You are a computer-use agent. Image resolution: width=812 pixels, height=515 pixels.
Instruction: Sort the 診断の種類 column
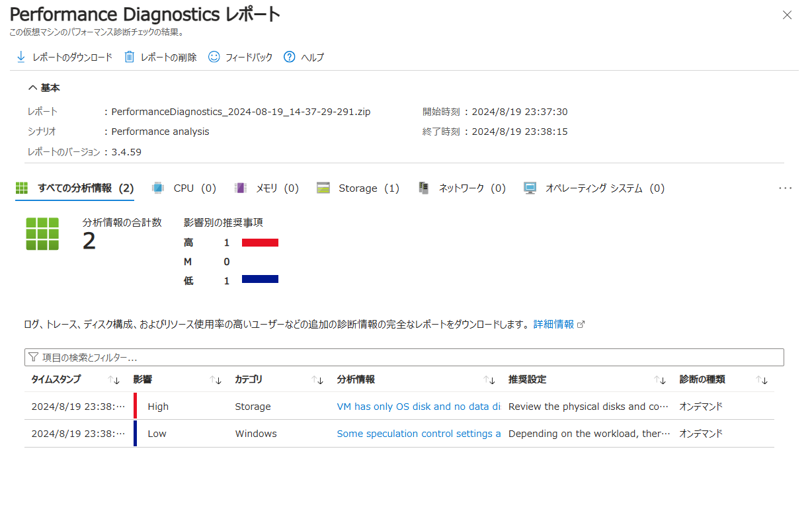point(762,379)
